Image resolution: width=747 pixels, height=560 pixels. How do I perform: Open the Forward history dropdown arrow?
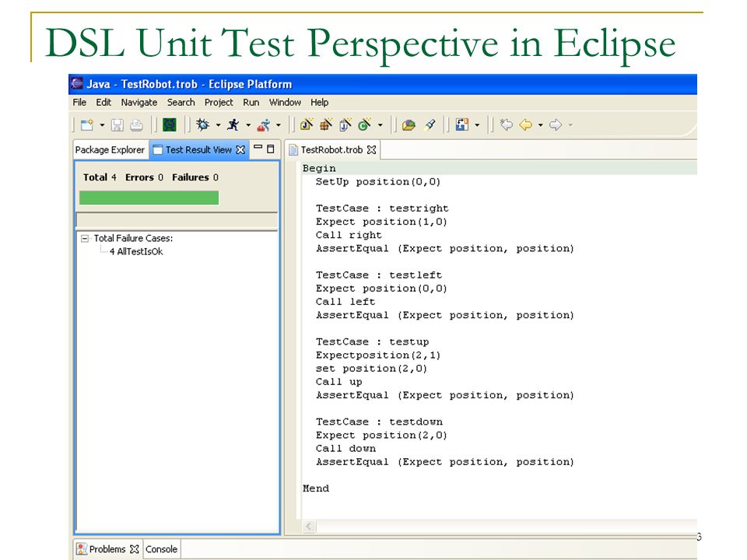[570, 125]
